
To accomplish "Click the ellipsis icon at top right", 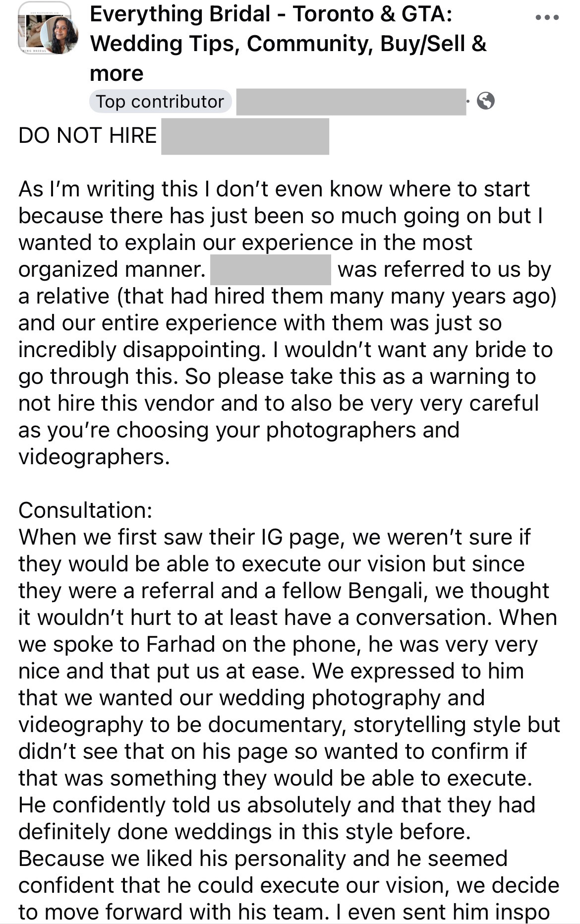I will coord(546,17).
